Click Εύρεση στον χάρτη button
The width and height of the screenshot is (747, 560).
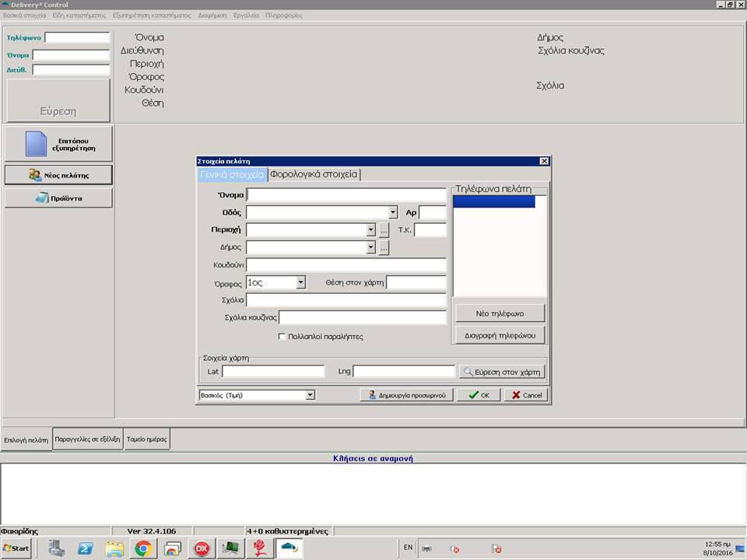coord(502,372)
